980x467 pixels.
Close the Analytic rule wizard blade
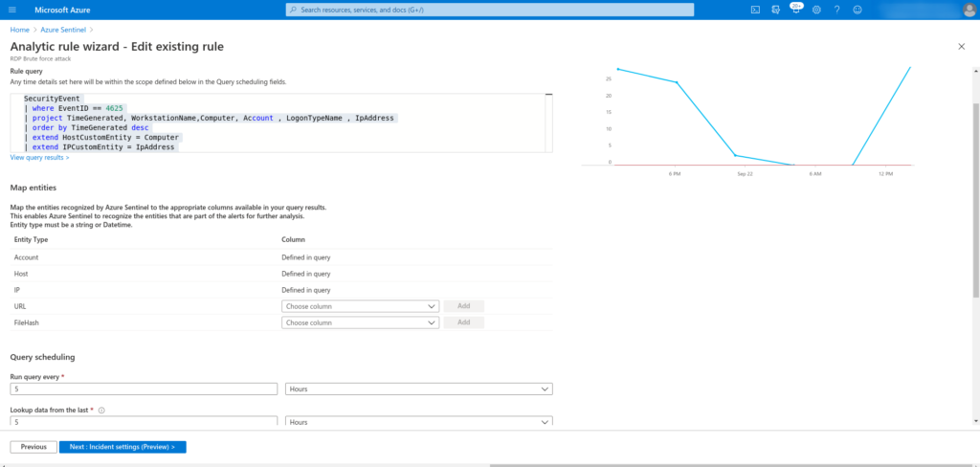click(961, 47)
